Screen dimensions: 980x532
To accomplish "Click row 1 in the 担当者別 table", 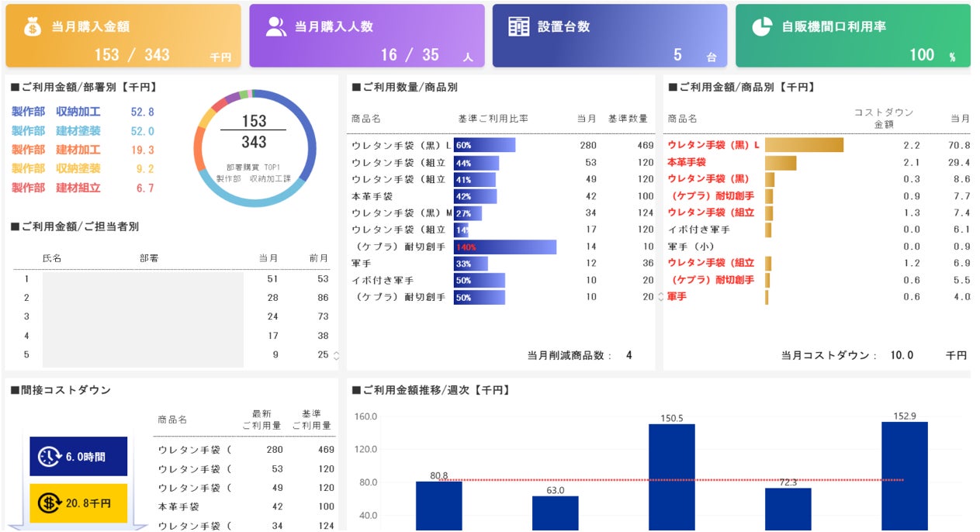I will (x=171, y=278).
